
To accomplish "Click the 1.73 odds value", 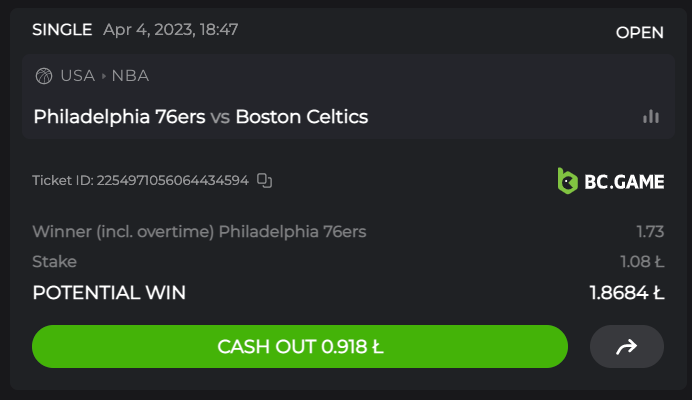I will coord(650,232).
